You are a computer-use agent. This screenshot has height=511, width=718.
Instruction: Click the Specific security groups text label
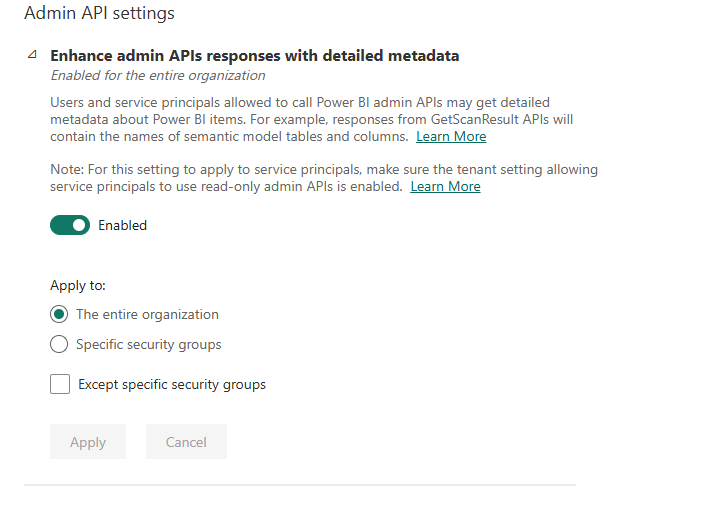[148, 344]
